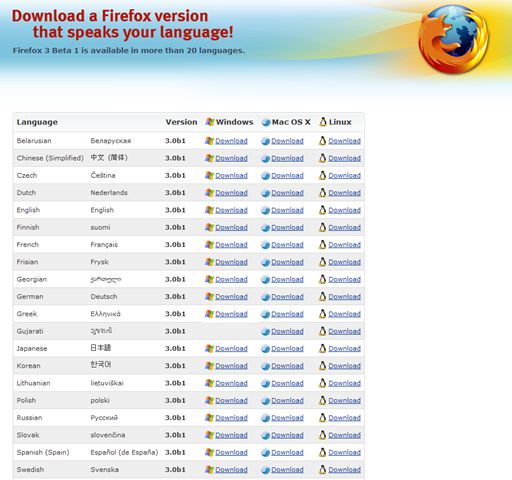Download Belarusian Firefox for Mac OS X

(287, 141)
